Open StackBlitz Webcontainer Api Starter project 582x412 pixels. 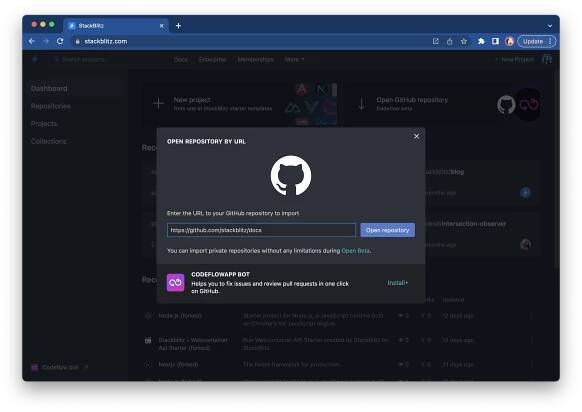(x=193, y=344)
